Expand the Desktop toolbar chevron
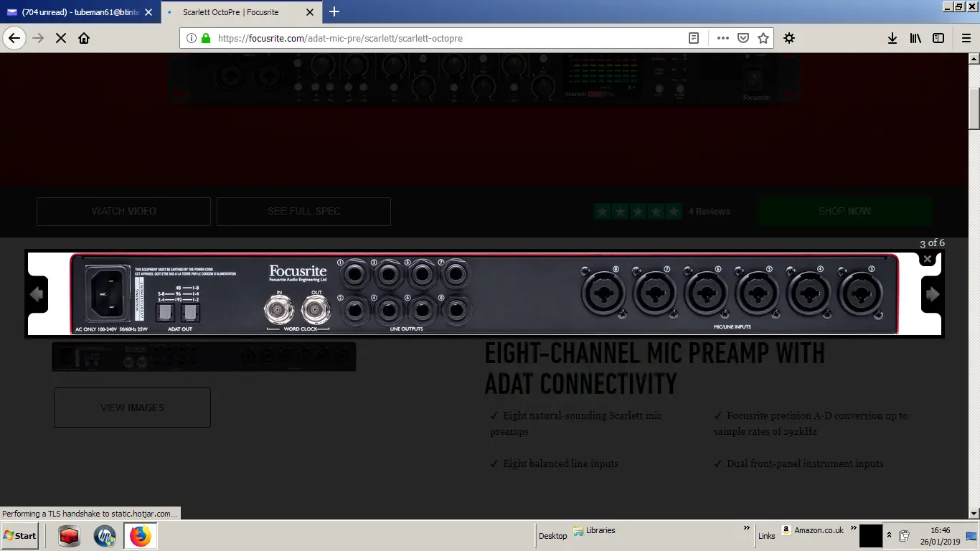The width and height of the screenshot is (980, 551). (747, 528)
